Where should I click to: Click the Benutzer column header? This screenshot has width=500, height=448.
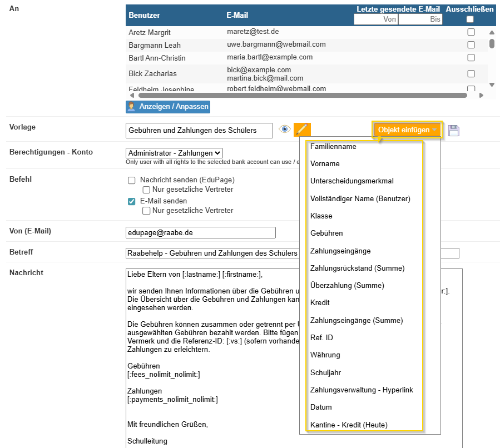[x=144, y=16]
